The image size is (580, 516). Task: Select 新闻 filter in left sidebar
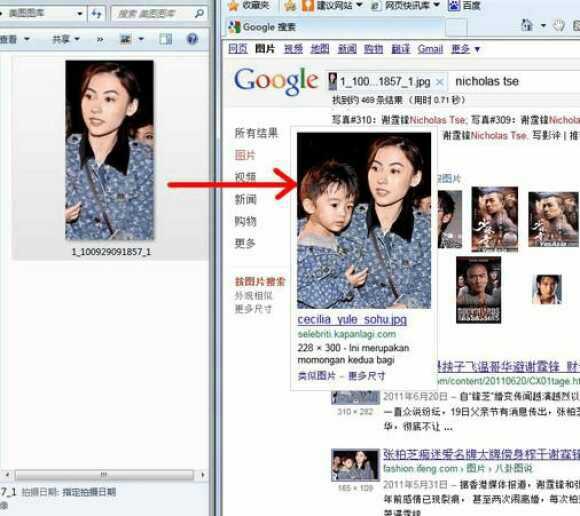tap(245, 199)
